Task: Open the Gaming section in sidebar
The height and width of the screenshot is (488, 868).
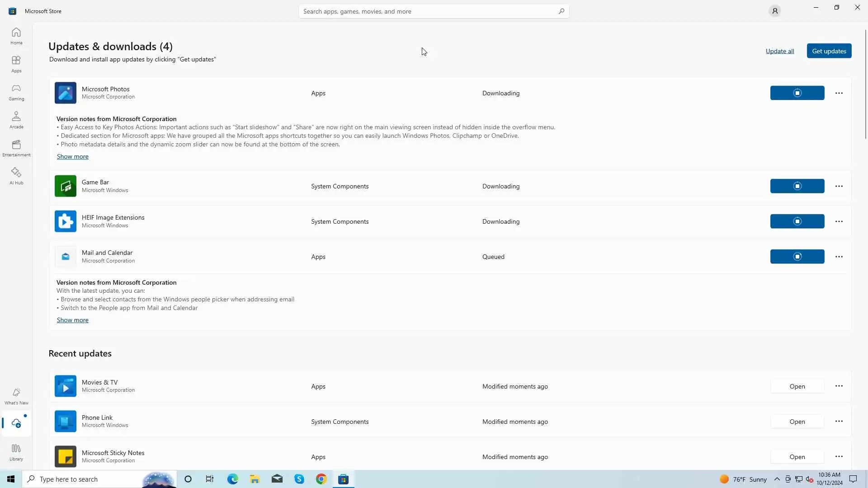Action: coord(16,92)
